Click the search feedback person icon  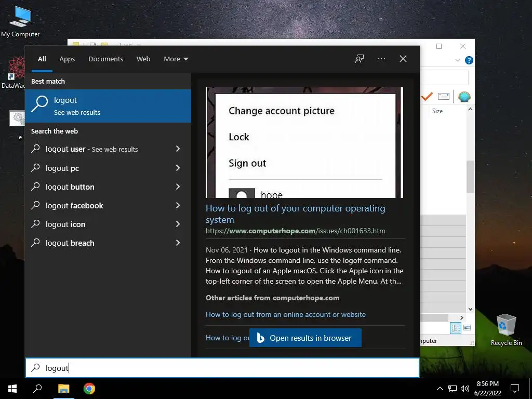360,59
